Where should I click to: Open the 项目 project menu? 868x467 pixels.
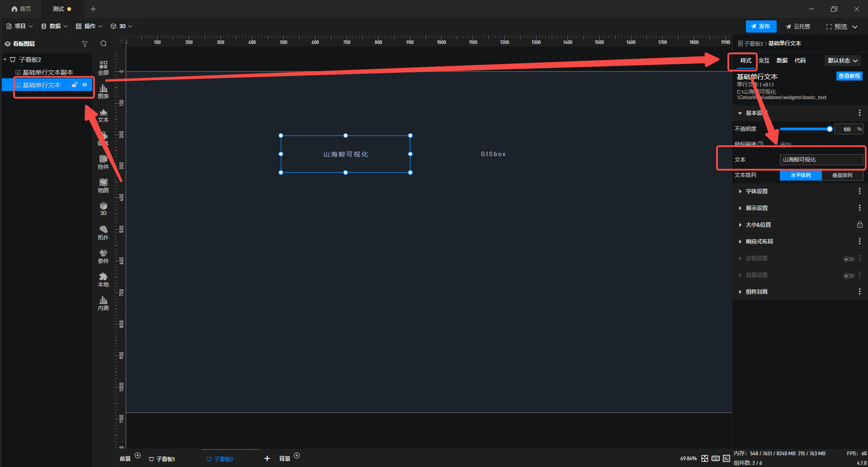20,26
